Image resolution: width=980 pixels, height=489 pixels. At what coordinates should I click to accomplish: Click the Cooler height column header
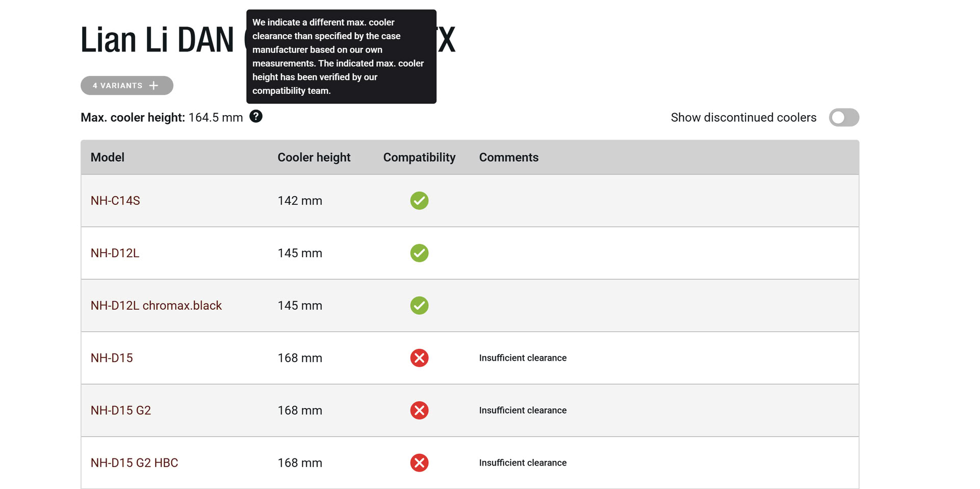tap(314, 157)
